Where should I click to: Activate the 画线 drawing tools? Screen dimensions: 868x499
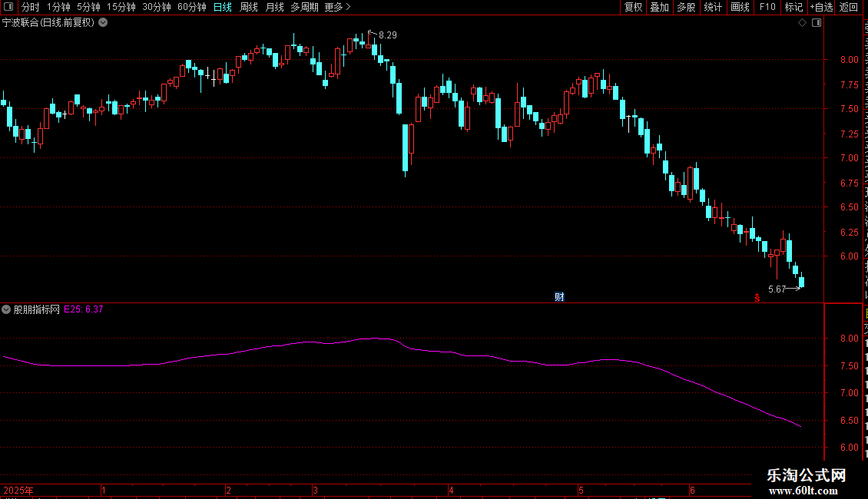(x=740, y=7)
